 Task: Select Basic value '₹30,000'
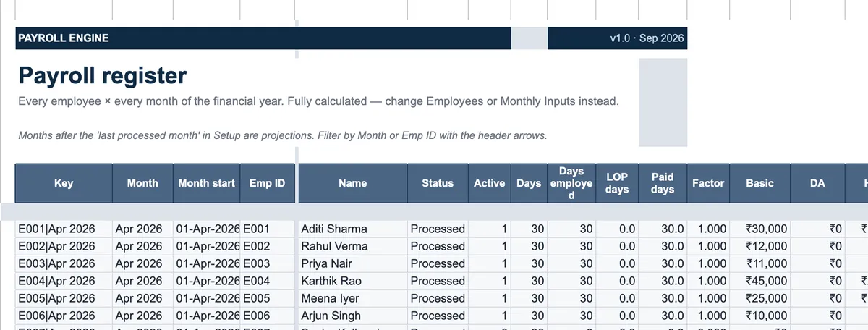pyautogui.click(x=760, y=229)
